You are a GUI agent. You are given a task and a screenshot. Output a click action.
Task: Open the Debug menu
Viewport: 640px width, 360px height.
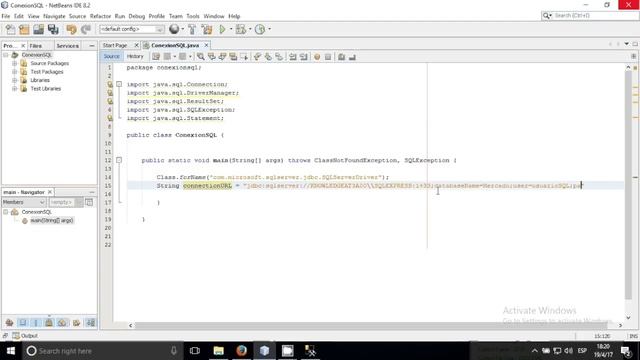click(137, 16)
